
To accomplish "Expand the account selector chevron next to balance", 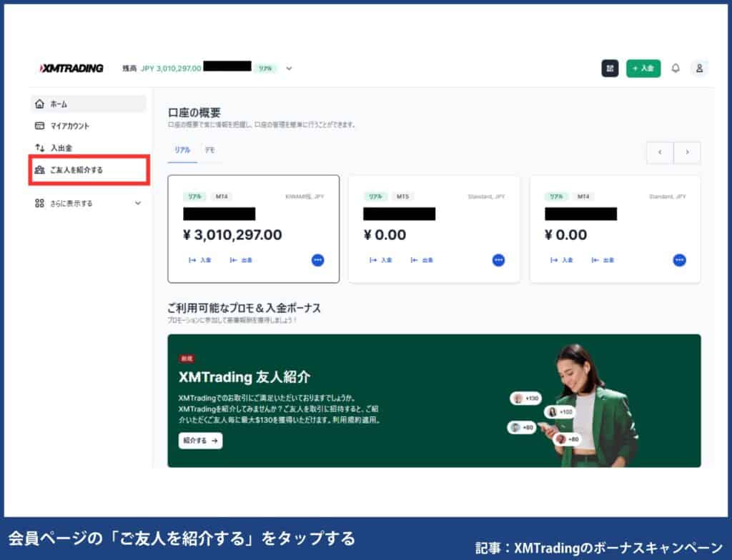I will [x=289, y=68].
